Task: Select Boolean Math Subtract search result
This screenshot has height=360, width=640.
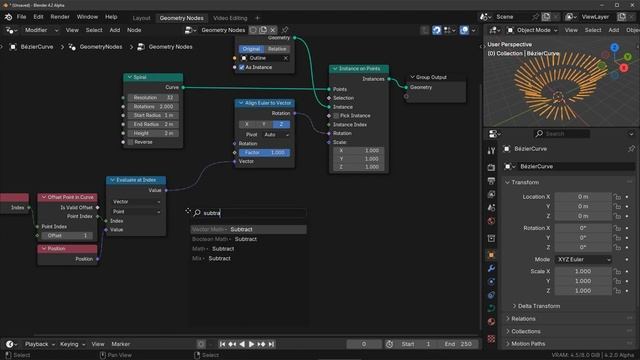Action: [x=249, y=239]
